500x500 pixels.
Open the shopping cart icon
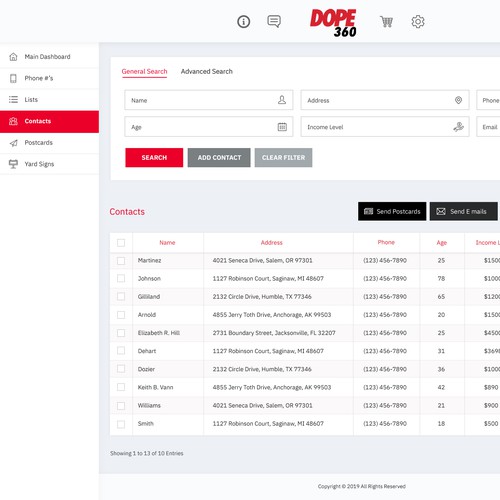coord(387,22)
